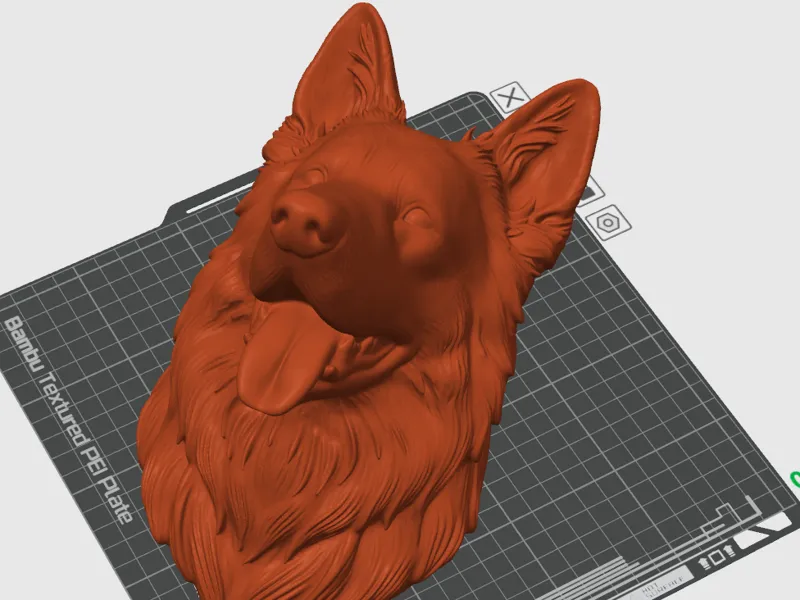This screenshot has width=800, height=600.
Task: Select the dog model by its nose
Action: point(302,223)
